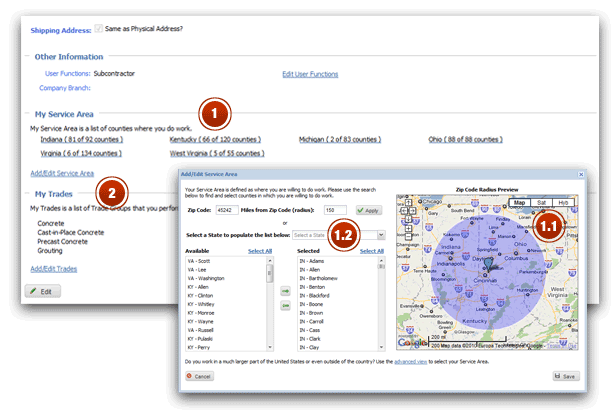
Task: Select IN - Carroll in Selected list
Action: tap(338, 322)
